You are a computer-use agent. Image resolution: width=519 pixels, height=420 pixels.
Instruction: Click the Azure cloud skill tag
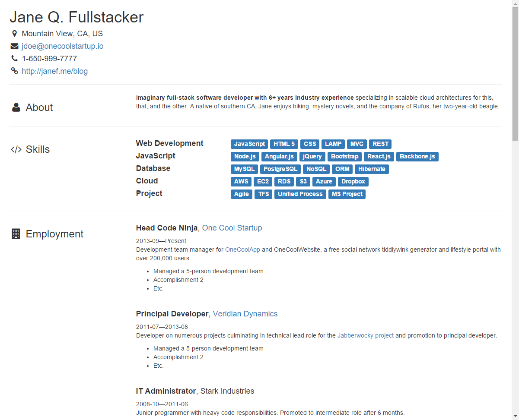point(324,182)
